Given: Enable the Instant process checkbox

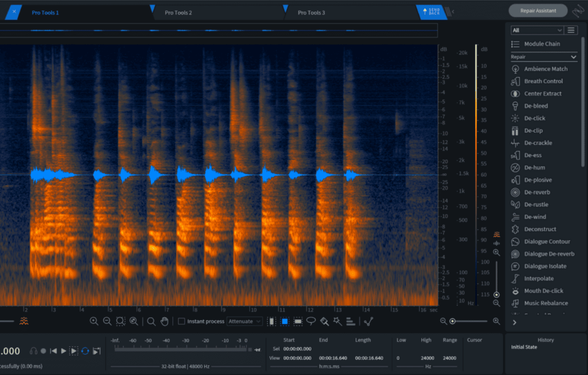Looking at the screenshot, I should 181,321.
